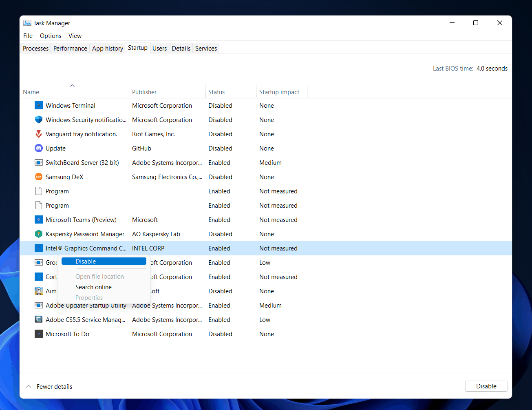Select the SwitchBoard Server (32 bit) row
The height and width of the screenshot is (410, 532).
click(82, 163)
